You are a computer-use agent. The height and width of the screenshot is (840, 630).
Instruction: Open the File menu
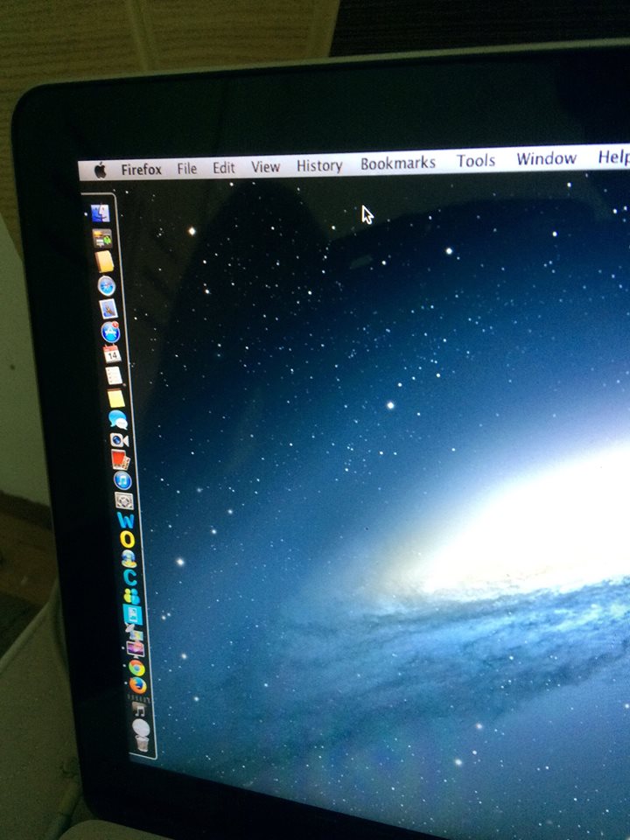pyautogui.click(x=187, y=169)
